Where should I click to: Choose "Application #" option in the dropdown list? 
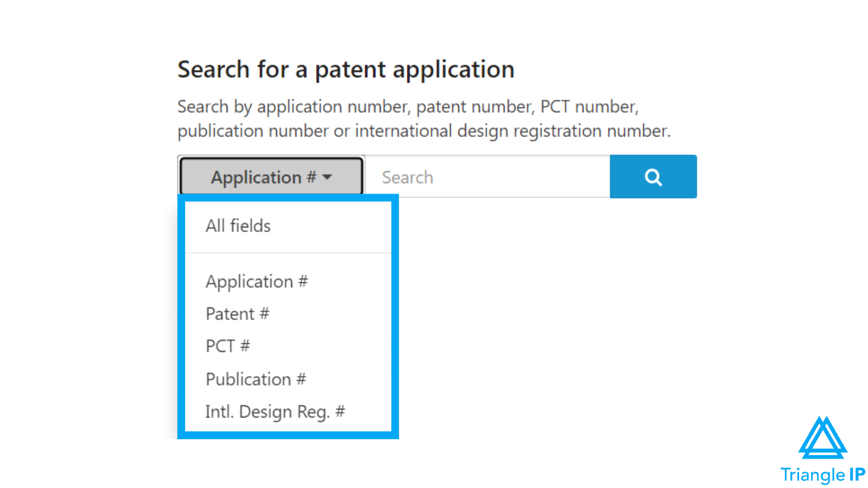257,281
